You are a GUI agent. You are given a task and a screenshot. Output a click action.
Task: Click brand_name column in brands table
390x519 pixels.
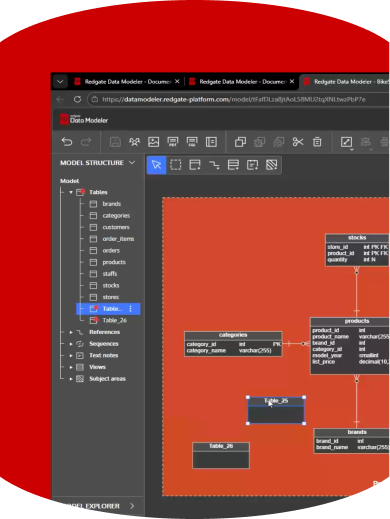332,447
